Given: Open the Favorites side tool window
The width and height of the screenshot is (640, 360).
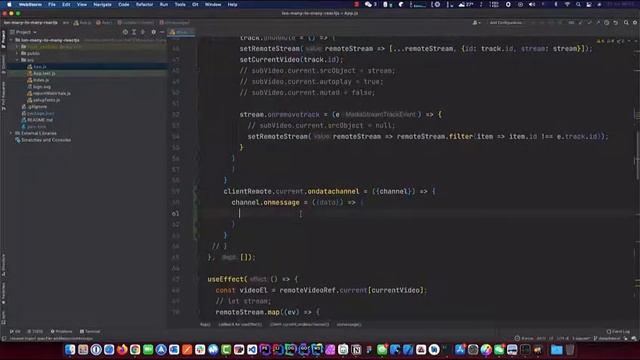Looking at the screenshot, I should [3, 293].
